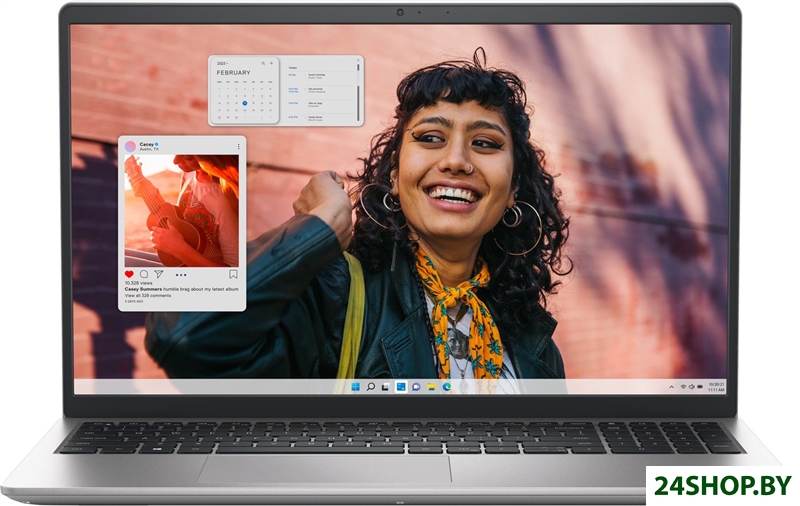This screenshot has height=506, width=800.
Task: Open taskbar date and time
Action: tap(716, 387)
